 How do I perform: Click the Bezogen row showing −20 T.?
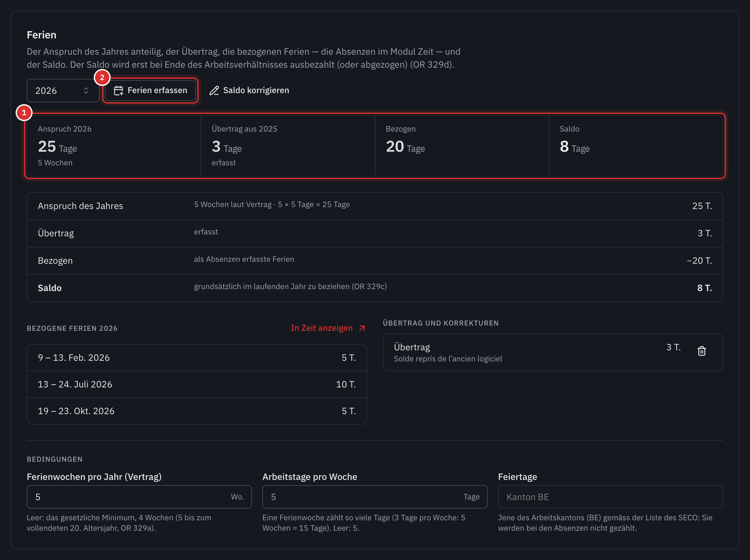[x=375, y=261]
